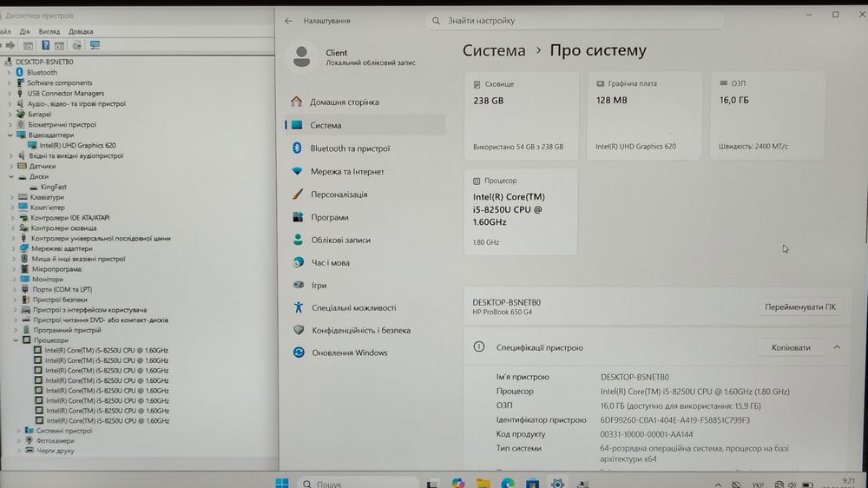Click the back arrow in Settings
This screenshot has height=488, width=868.
click(x=288, y=21)
